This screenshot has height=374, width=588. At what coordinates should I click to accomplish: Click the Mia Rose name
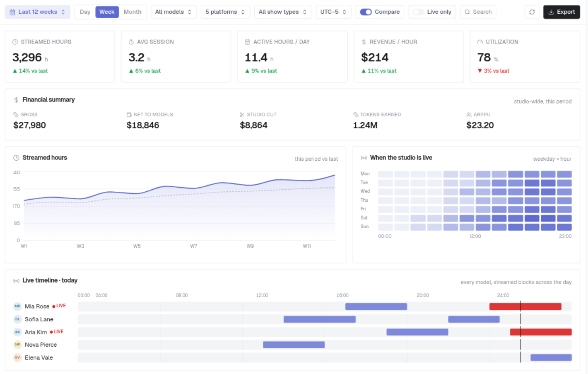click(37, 306)
